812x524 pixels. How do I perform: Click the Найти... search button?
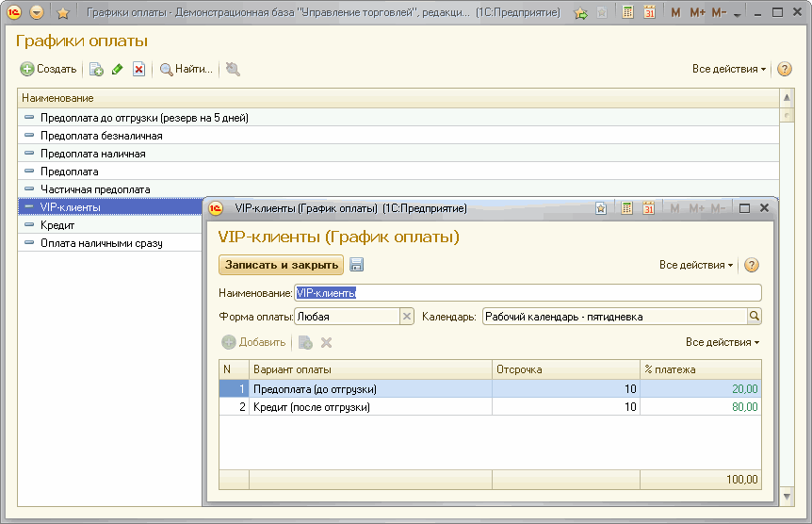coord(187,69)
